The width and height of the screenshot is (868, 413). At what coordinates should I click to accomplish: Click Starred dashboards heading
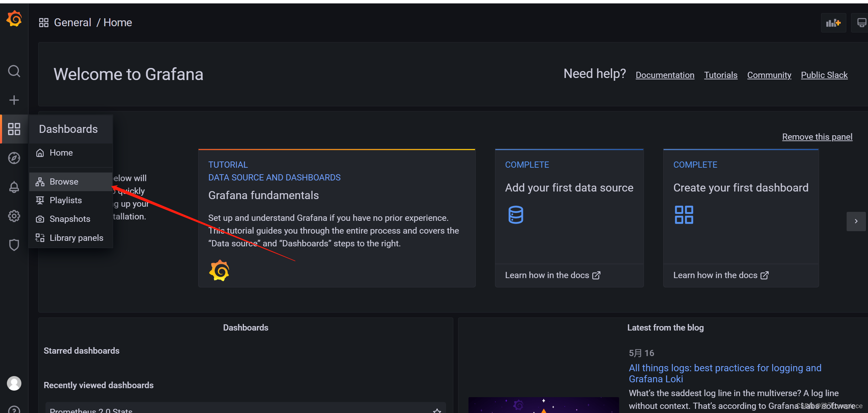pyautogui.click(x=81, y=351)
